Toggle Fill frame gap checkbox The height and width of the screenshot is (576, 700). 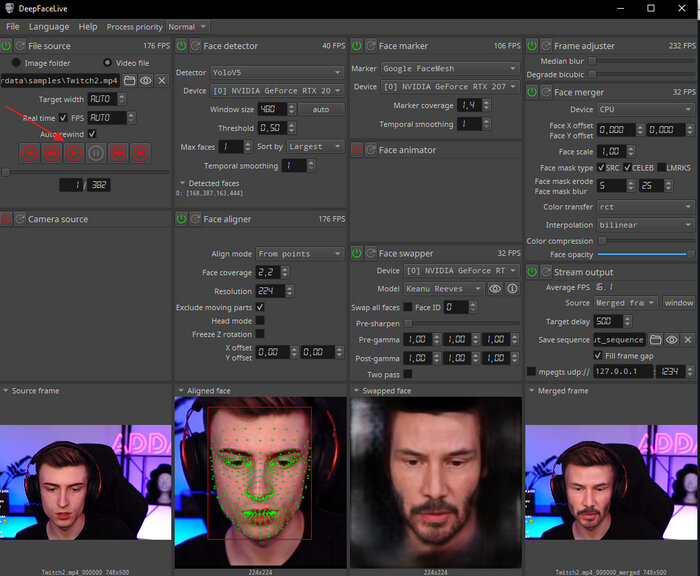click(598, 355)
